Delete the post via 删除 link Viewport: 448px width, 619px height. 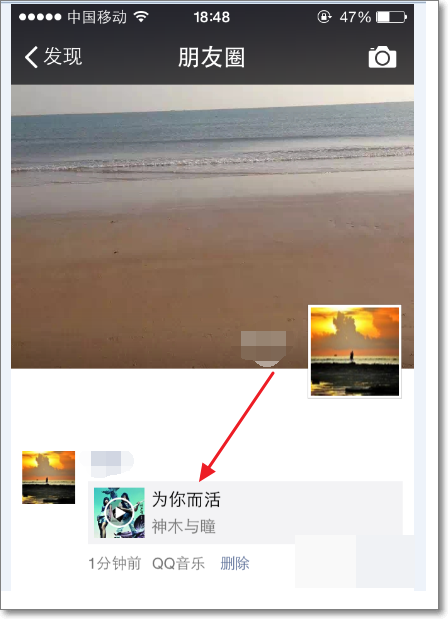pos(234,563)
